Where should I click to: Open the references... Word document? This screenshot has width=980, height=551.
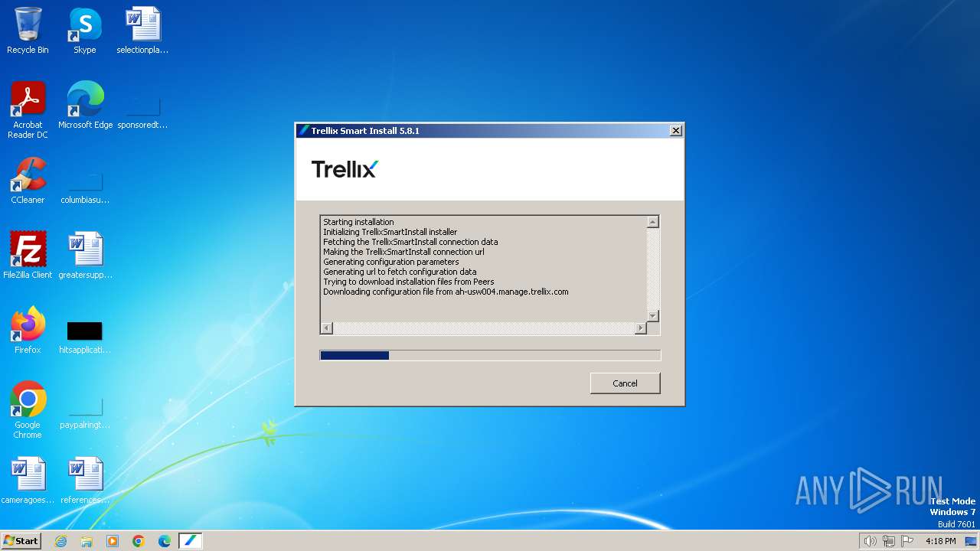pyautogui.click(x=85, y=481)
